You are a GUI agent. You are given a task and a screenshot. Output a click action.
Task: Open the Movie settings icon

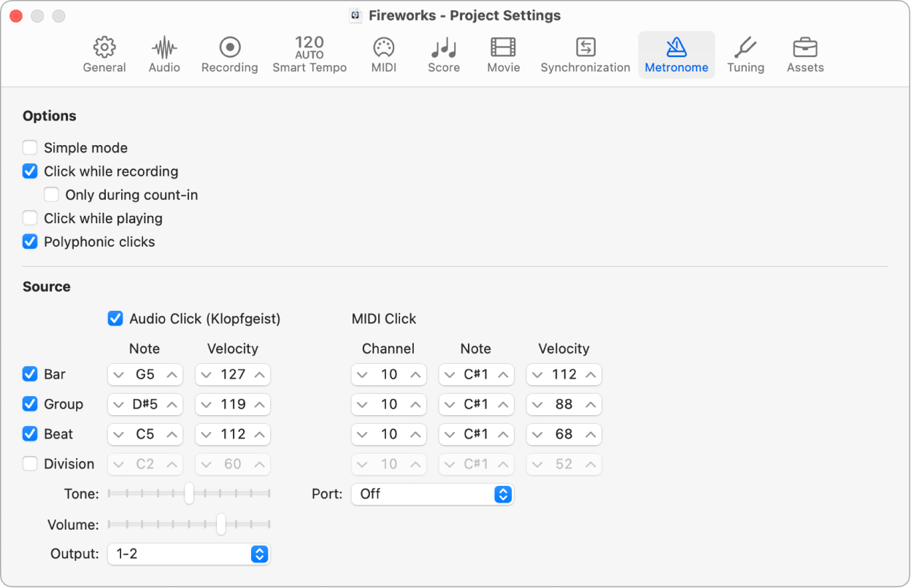pyautogui.click(x=503, y=54)
